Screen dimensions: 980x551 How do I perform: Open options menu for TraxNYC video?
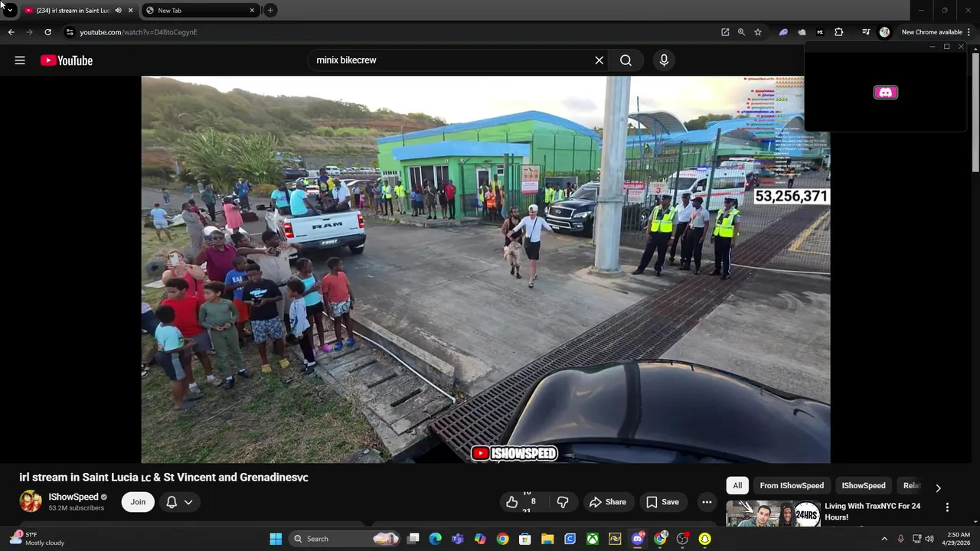click(x=947, y=507)
